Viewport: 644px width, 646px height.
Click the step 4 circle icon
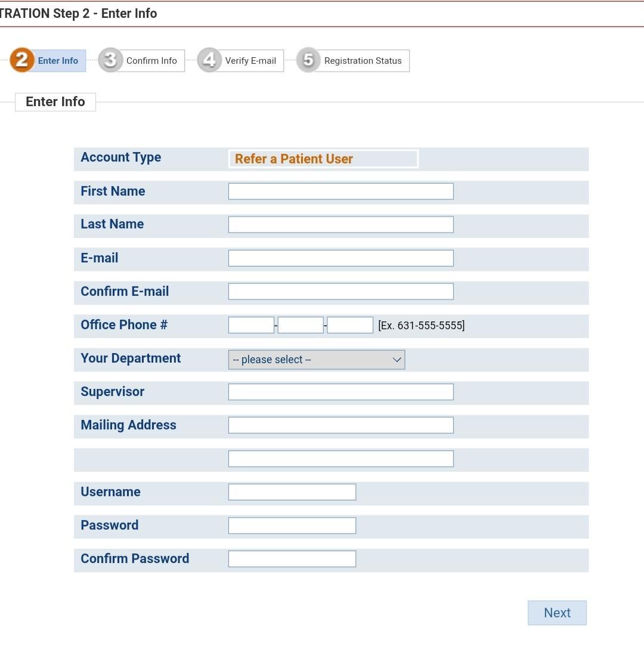(209, 60)
